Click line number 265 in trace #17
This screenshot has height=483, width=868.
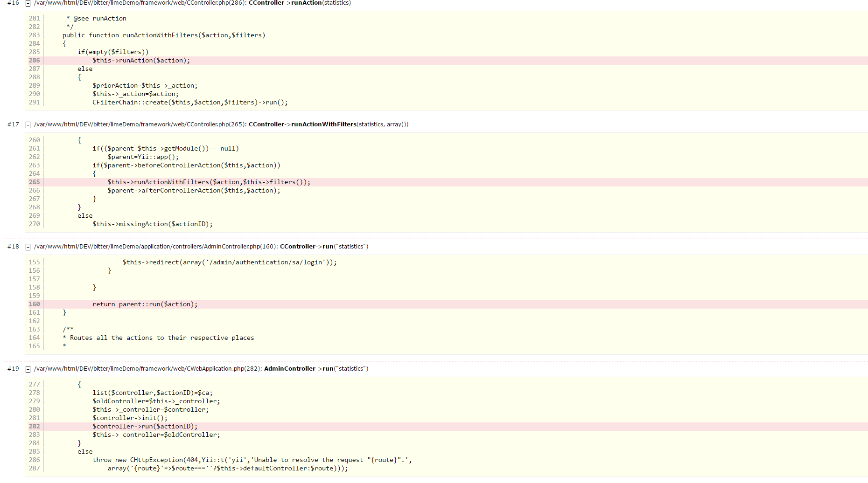[x=35, y=182]
